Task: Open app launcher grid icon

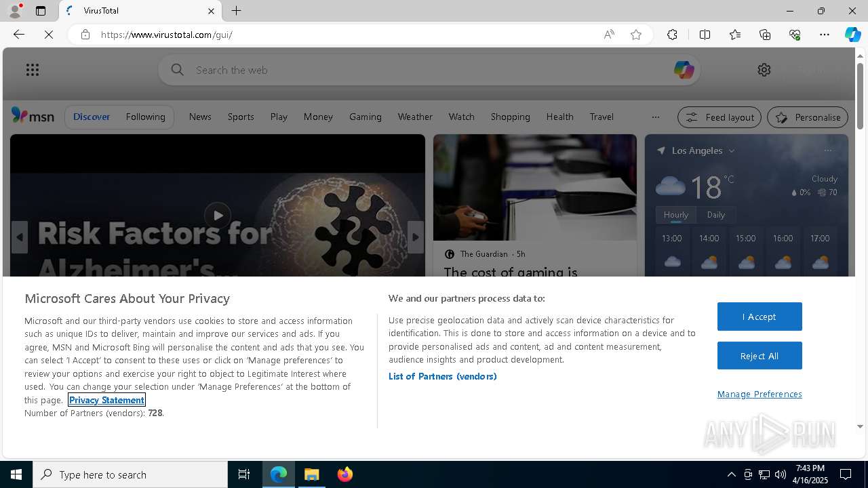Action: coord(33,70)
